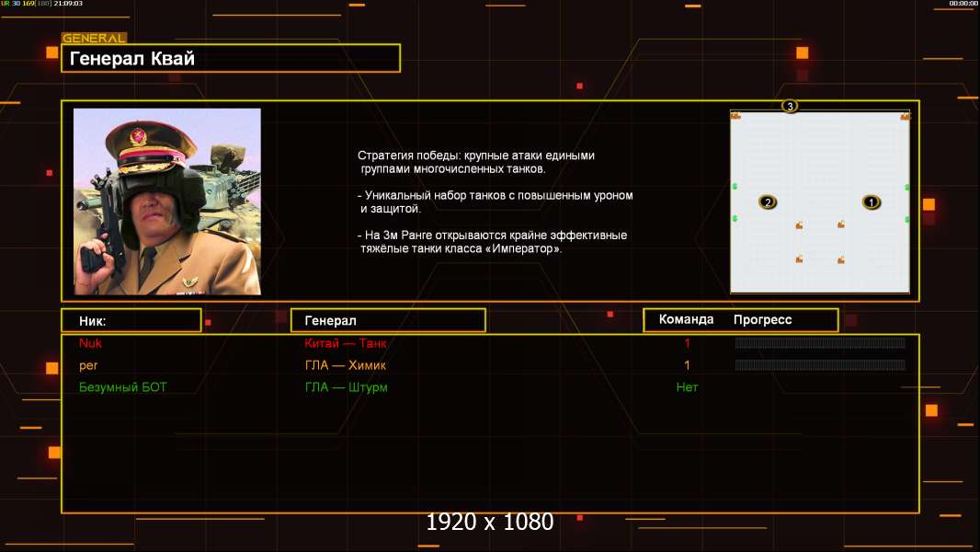The width and height of the screenshot is (980, 552).
Task: Click the 'На 3м Ранге открываются' description line
Action: [493, 242]
